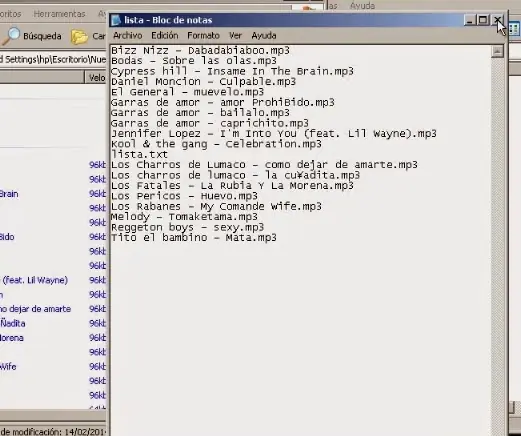
Task: Click the line 'Bodas - sobre las olas.mp3'
Action: (x=194, y=61)
